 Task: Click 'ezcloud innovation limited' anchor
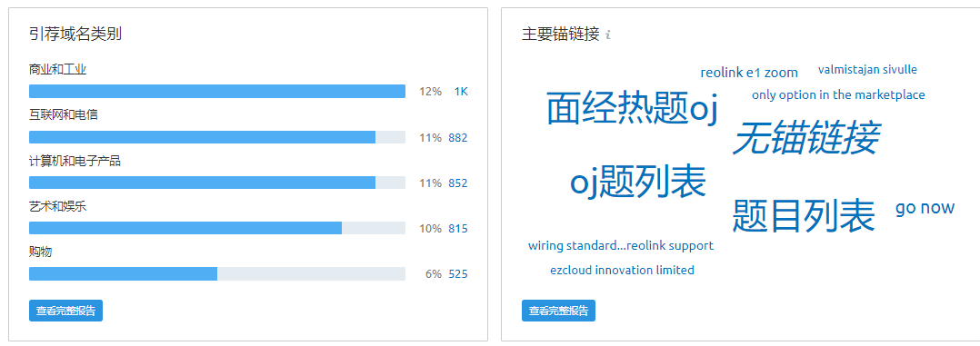[622, 271]
